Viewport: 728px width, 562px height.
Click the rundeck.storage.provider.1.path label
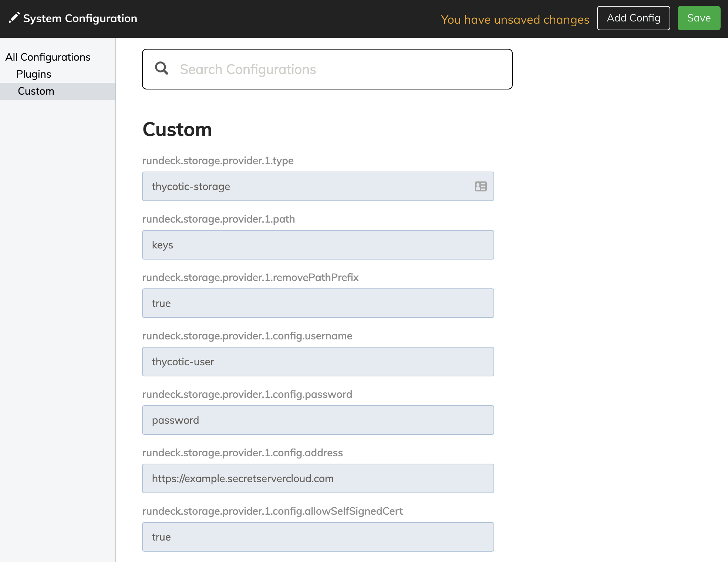click(219, 219)
